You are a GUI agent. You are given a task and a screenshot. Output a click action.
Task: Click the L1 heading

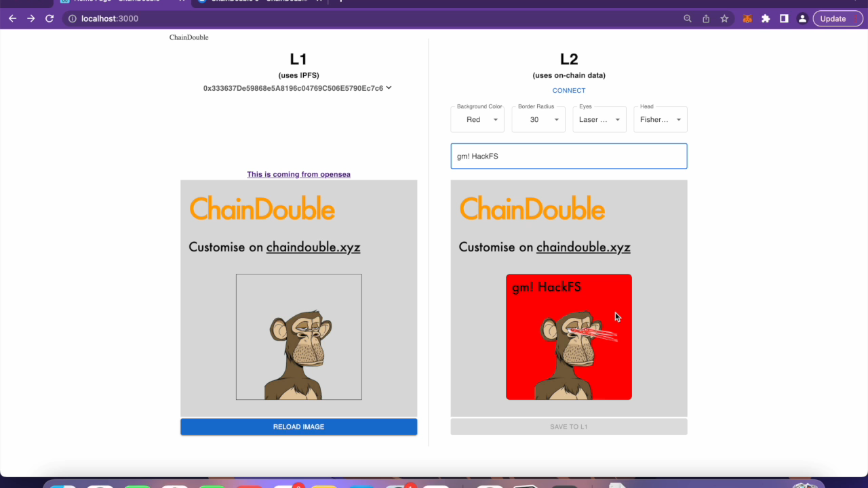pos(298,60)
